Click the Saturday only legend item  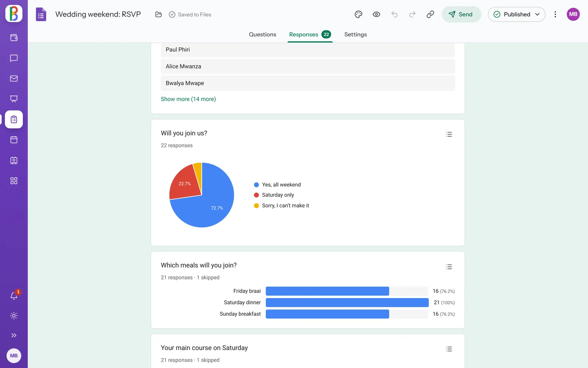coord(274,195)
